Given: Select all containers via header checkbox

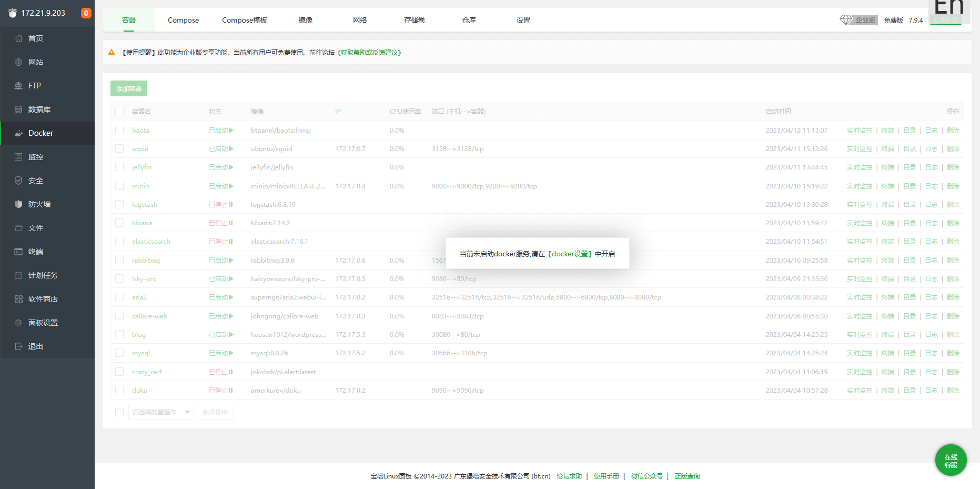Looking at the screenshot, I should tap(119, 111).
